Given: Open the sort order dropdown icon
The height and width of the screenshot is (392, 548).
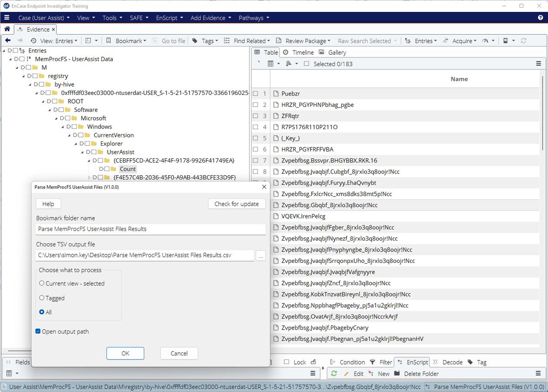Looking at the screenshot, I should 291,64.
